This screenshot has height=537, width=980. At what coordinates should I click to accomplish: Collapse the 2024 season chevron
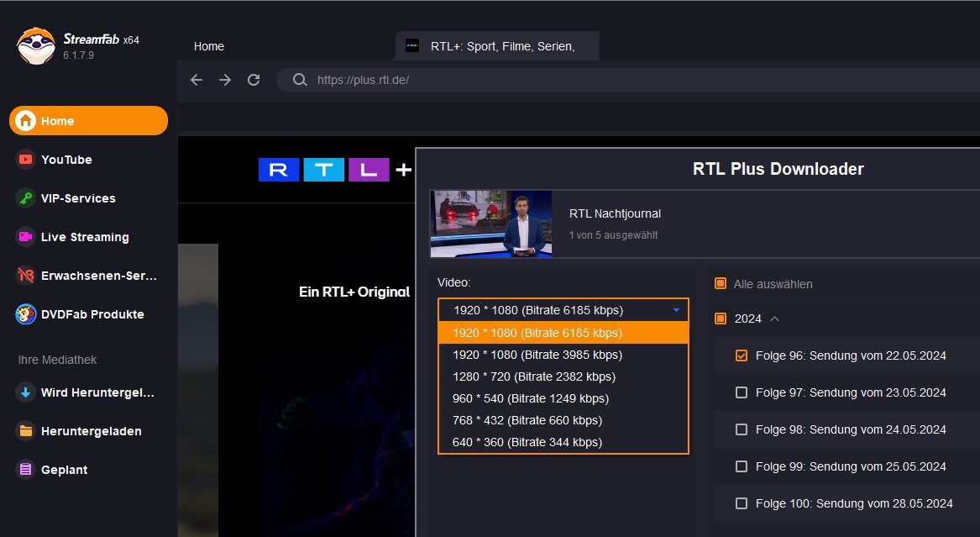[x=774, y=319]
